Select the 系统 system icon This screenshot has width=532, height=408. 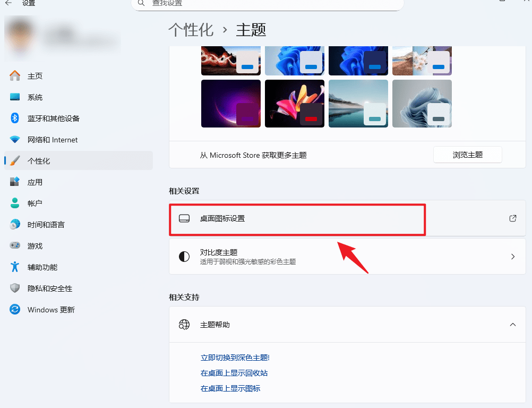(x=15, y=97)
